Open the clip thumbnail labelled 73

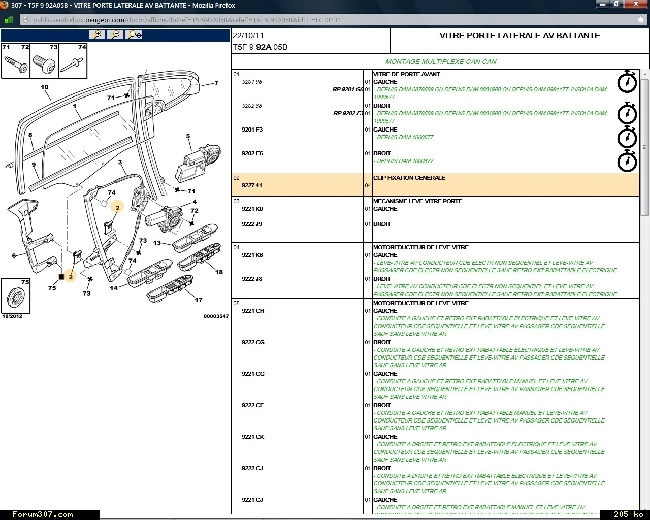tap(44, 61)
